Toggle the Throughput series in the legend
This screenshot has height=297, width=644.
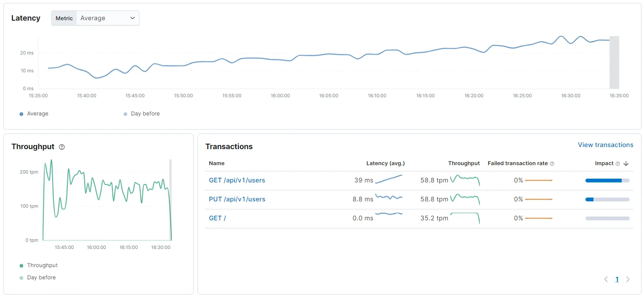pyautogui.click(x=39, y=265)
